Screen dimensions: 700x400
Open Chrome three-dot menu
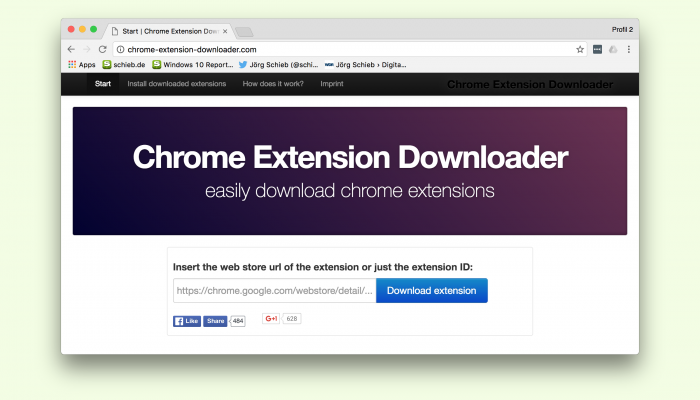pos(629,50)
